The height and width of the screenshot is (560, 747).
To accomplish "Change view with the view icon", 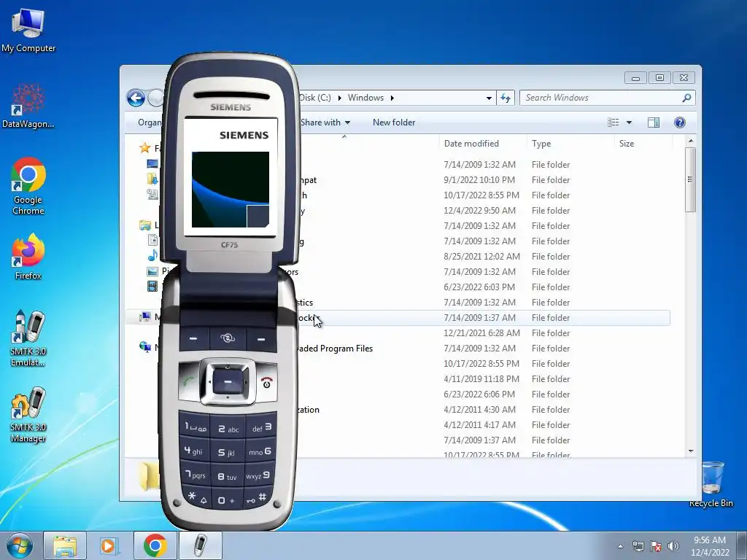I will point(613,122).
